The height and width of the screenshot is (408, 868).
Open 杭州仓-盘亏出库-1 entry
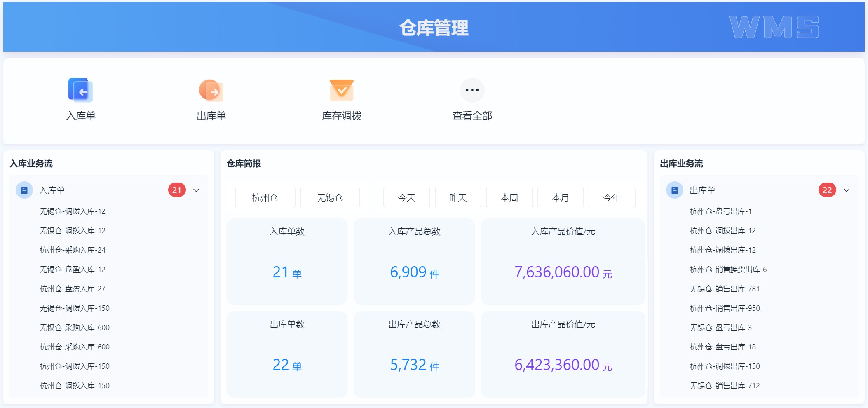pos(721,211)
